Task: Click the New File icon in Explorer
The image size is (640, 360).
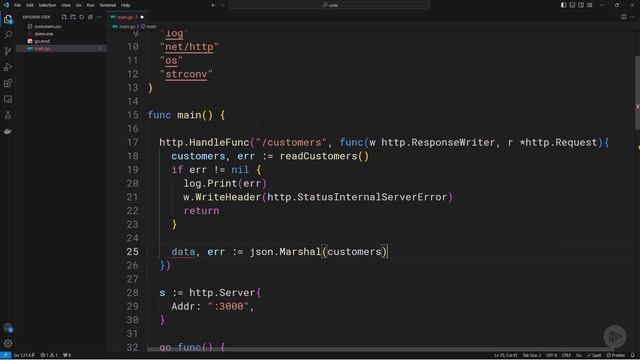Action: coord(64,17)
